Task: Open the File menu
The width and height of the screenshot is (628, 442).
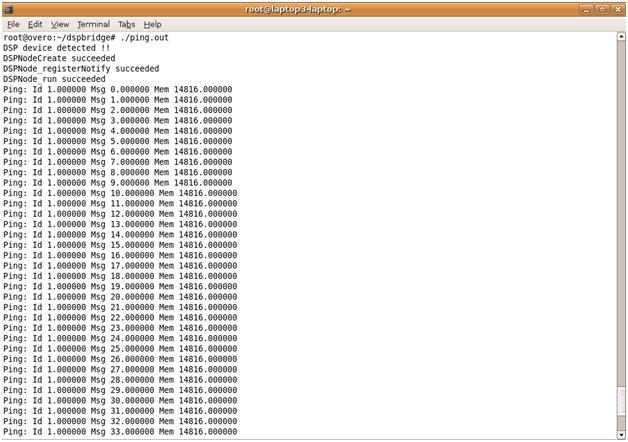Action: point(13,24)
